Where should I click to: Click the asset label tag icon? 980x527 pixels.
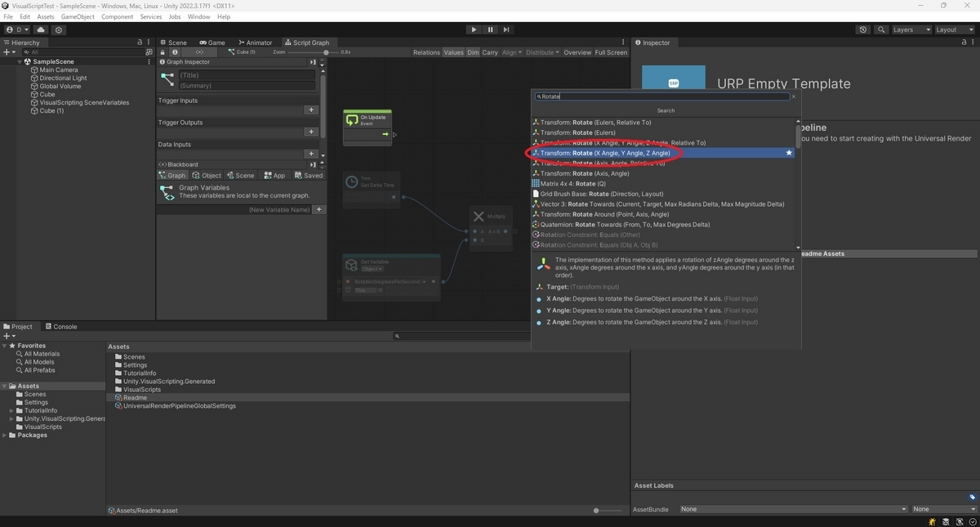pyautogui.click(x=972, y=497)
